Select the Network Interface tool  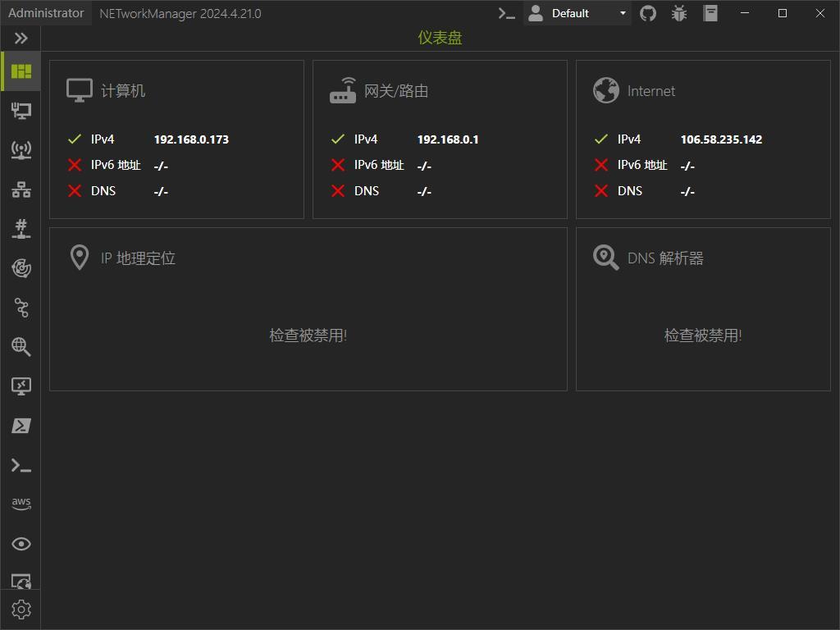[21, 110]
